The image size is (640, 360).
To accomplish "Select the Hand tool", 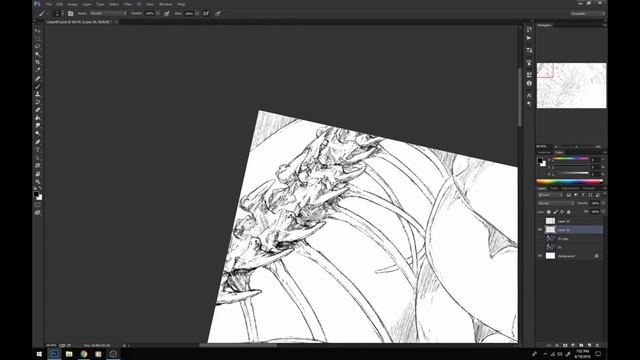I will [x=38, y=173].
